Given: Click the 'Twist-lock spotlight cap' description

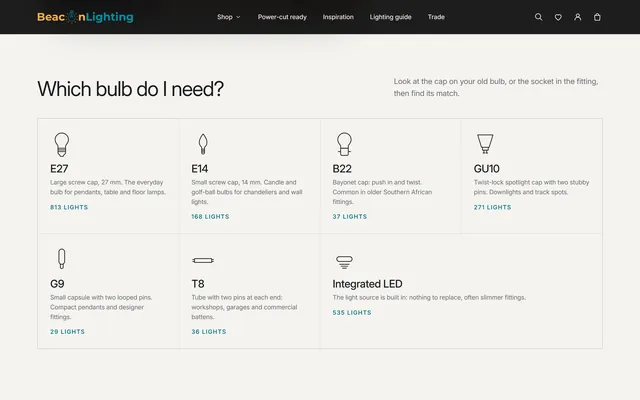Looking at the screenshot, I should pyautogui.click(x=531, y=187).
